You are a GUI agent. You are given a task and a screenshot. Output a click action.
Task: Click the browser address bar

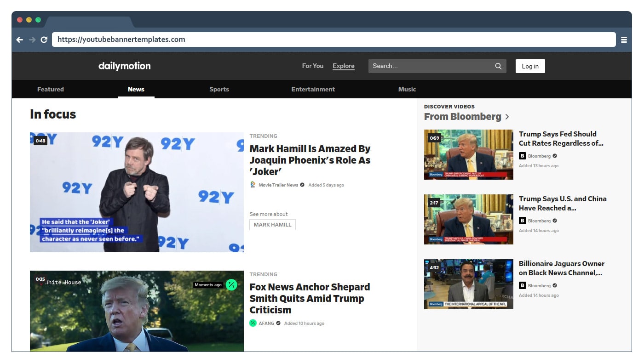pyautogui.click(x=333, y=40)
